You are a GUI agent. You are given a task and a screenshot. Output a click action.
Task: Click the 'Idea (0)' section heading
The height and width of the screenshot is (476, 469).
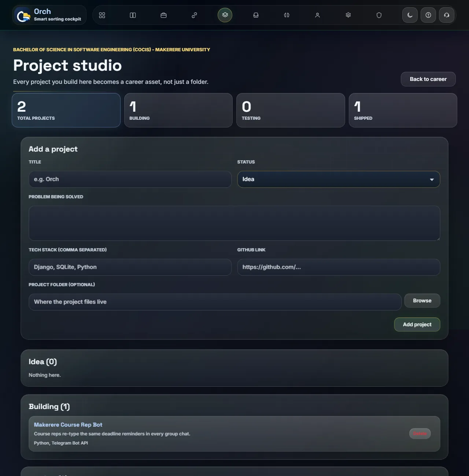tap(43, 362)
